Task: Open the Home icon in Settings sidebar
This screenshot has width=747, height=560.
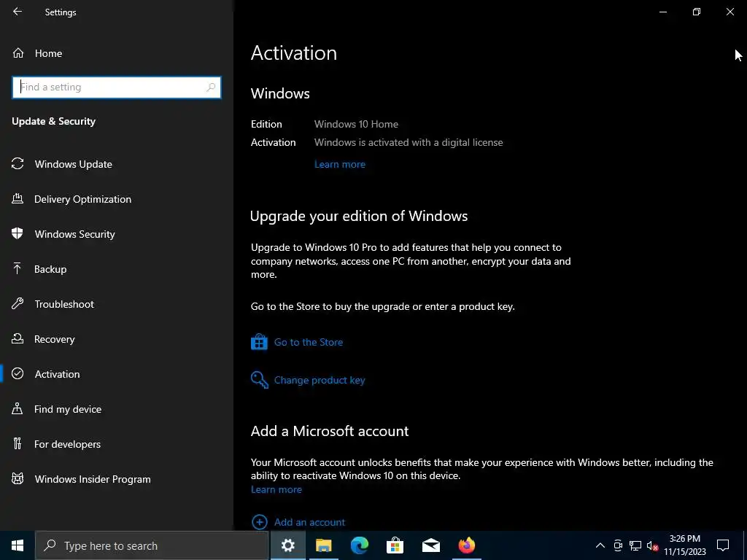Action: click(18, 52)
